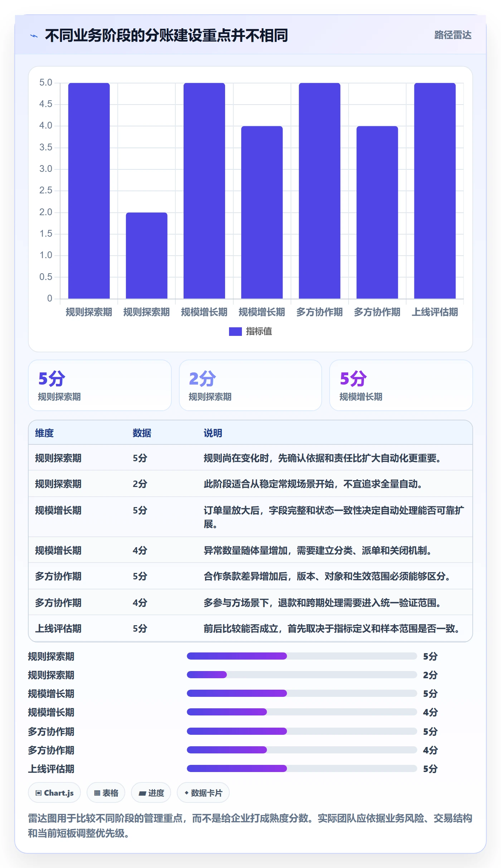Open the 2分 规则探索期 data card
The image size is (501, 868).
point(250,385)
